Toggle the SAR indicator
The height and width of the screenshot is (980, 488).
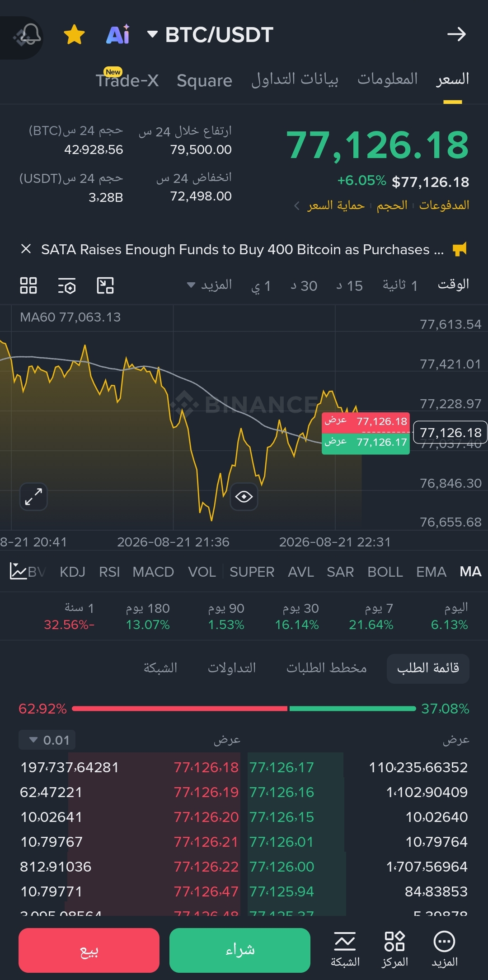coord(340,572)
